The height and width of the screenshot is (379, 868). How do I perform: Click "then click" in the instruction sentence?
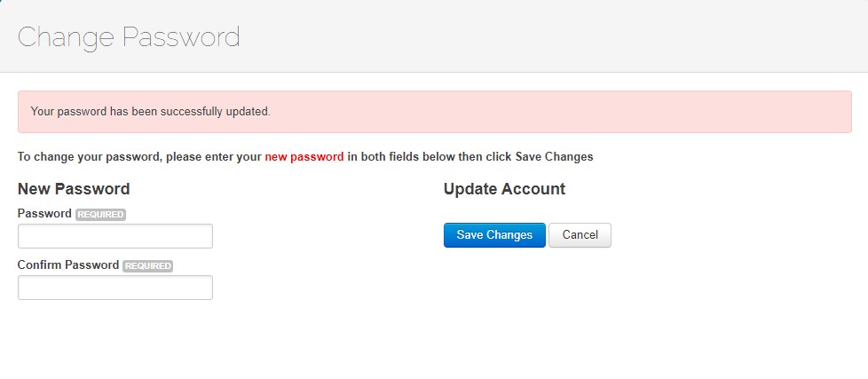click(485, 157)
